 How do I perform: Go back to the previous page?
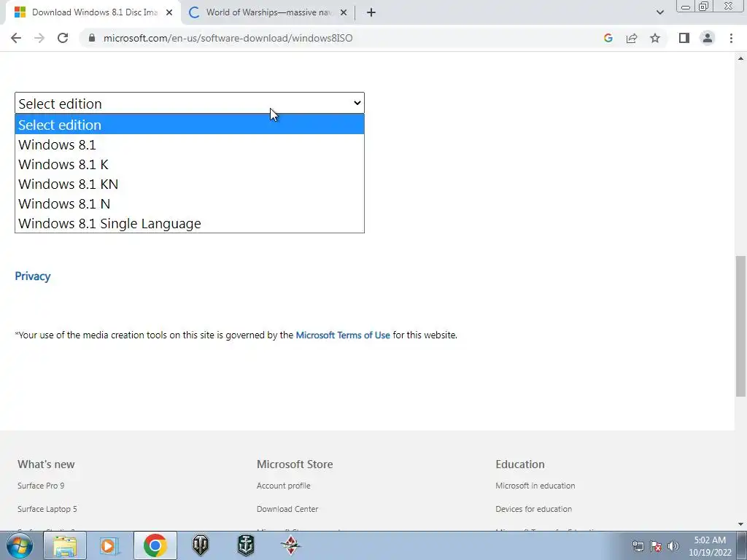pos(16,38)
